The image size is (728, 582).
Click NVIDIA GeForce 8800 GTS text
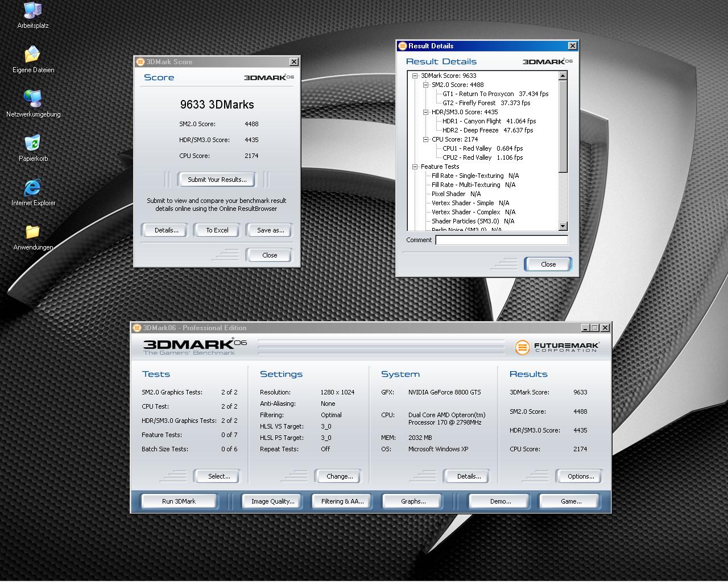click(x=444, y=392)
